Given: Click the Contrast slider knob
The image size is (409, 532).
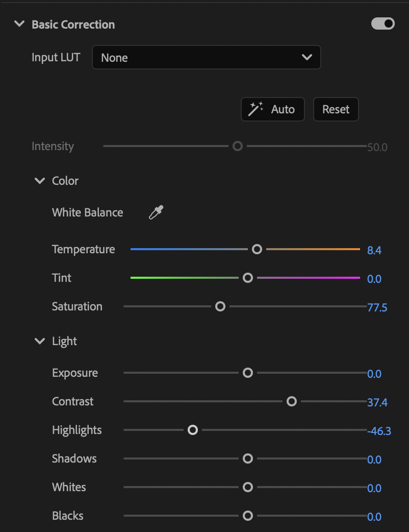Looking at the screenshot, I should (x=292, y=401).
